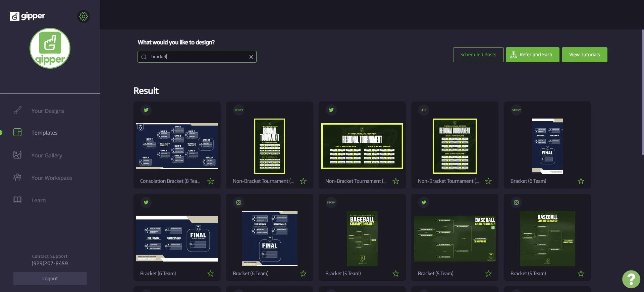Click the picture icon for Your Gallery
The height and width of the screenshot is (292, 644).
(x=17, y=155)
